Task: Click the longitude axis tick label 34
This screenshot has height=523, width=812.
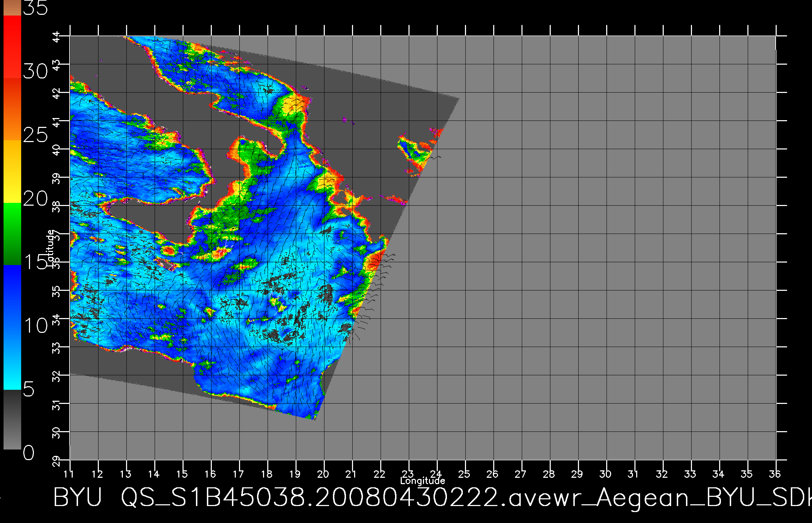Action: [x=718, y=474]
